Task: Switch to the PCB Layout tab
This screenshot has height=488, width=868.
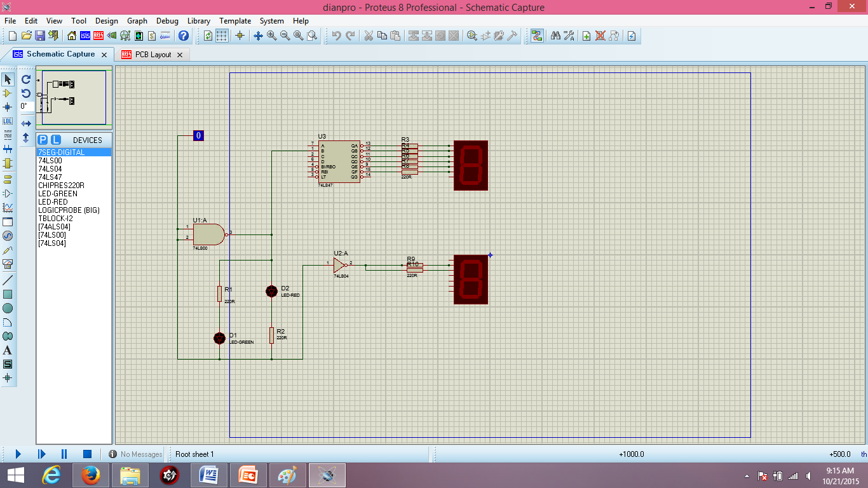Action: (x=152, y=55)
